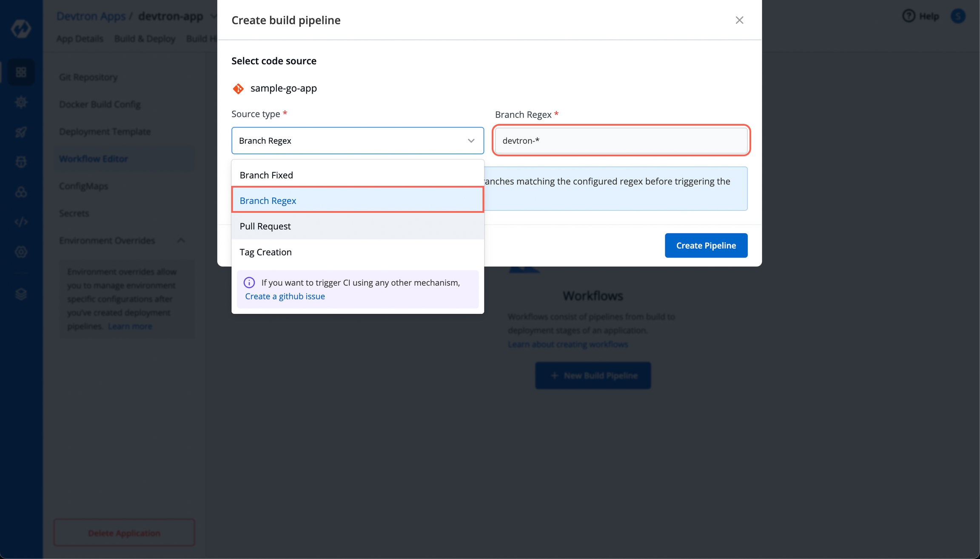980x559 pixels.
Task: Click the Branch Regex input field
Action: point(621,140)
